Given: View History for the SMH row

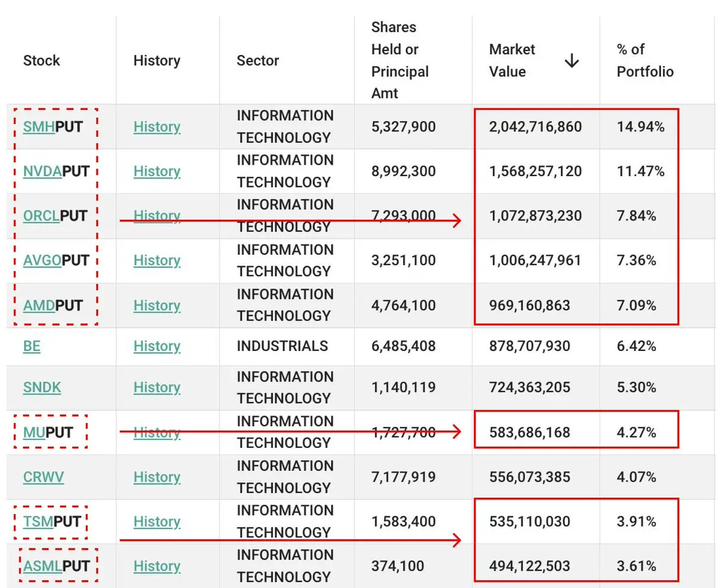Looking at the screenshot, I should point(157,127).
